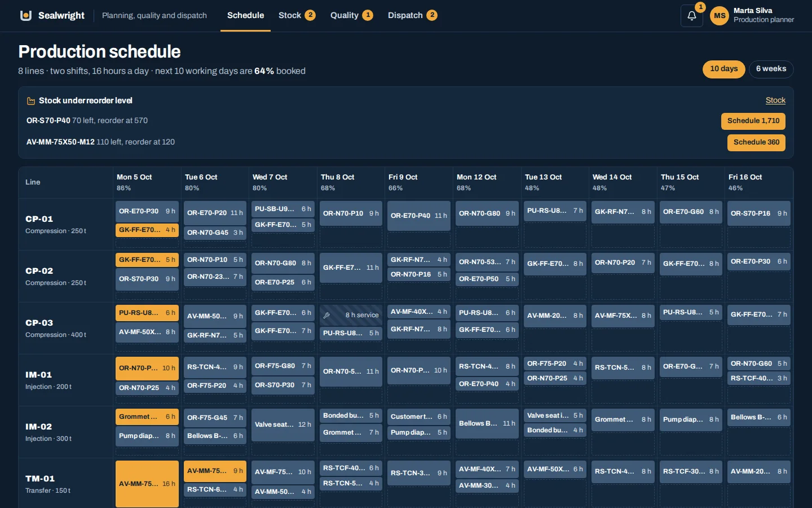This screenshot has height=508, width=812.
Task: Click the stock warning box icon
Action: pos(31,101)
